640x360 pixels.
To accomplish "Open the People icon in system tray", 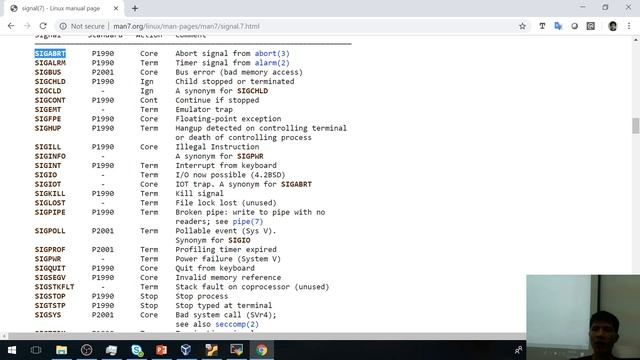I will tap(518, 350).
